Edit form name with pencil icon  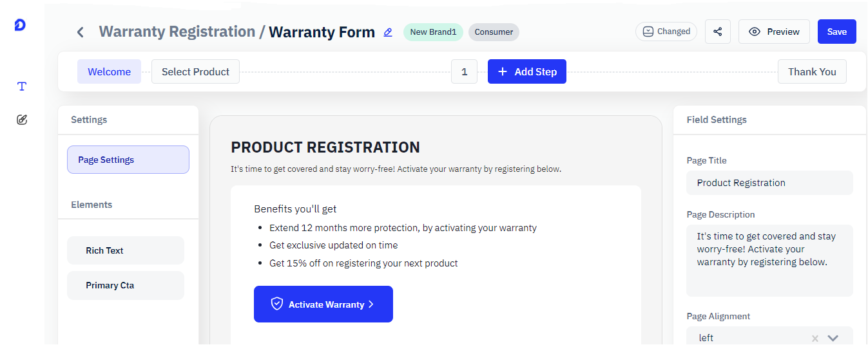(388, 32)
